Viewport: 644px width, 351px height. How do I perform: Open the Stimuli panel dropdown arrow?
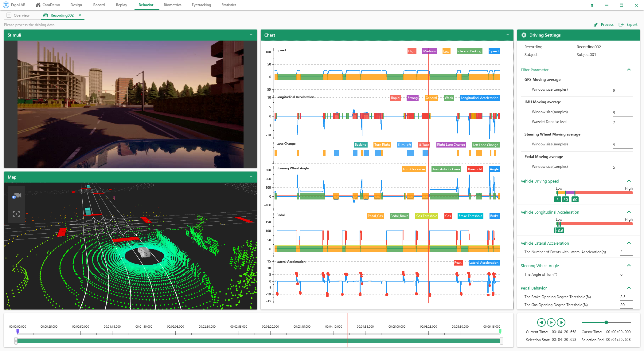pos(251,35)
